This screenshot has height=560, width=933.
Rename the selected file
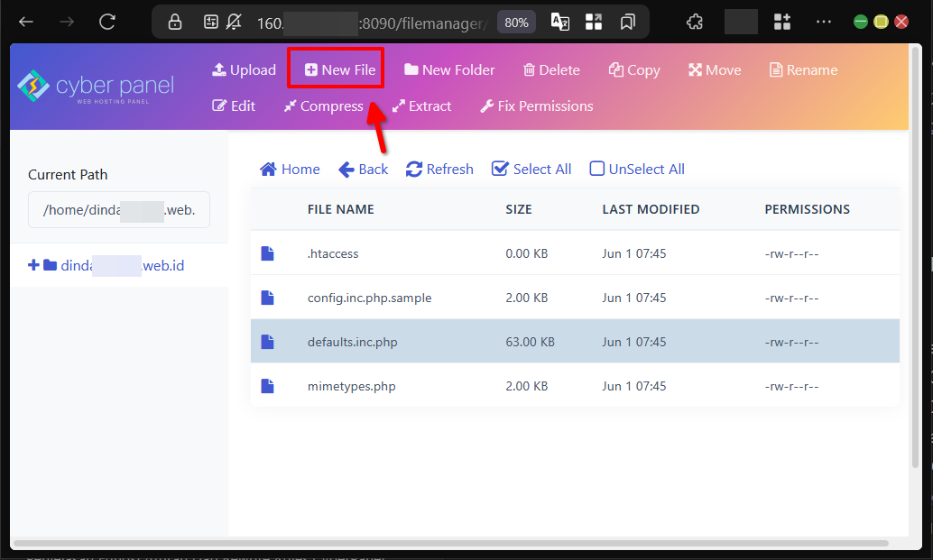tap(803, 70)
